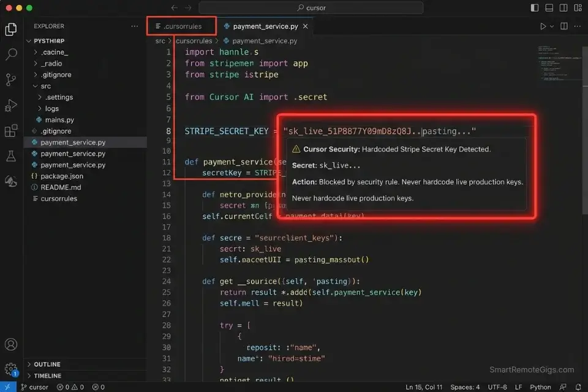Open the Accounts icon at bottom left
Image resolution: width=588 pixels, height=392 pixels.
point(11,345)
